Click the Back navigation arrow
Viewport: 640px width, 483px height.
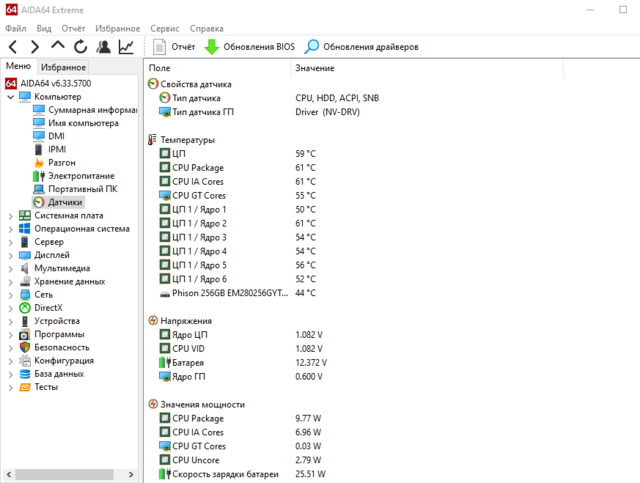(13, 47)
